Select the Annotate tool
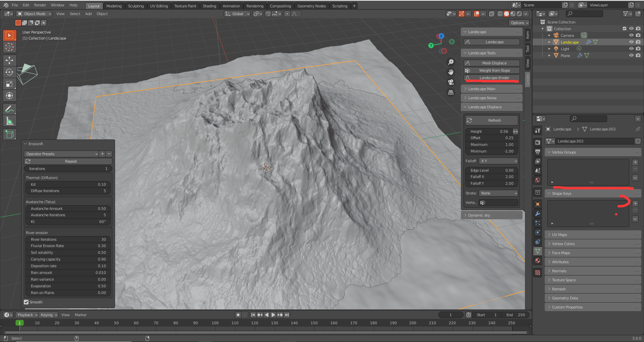Screen dimensions: 644x342 coord(10,109)
